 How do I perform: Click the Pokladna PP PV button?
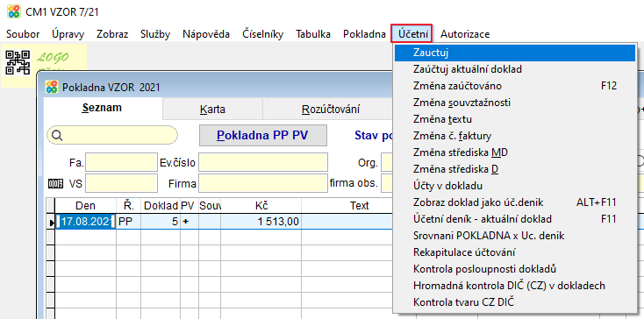(x=263, y=135)
